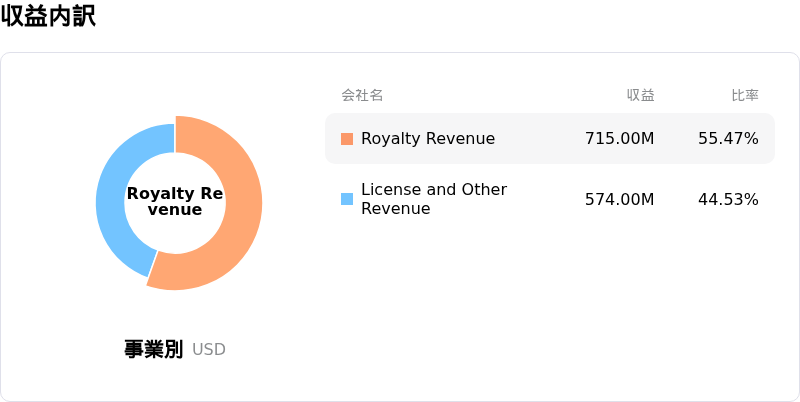Click the donut center Royalty Revenue text

click(175, 202)
